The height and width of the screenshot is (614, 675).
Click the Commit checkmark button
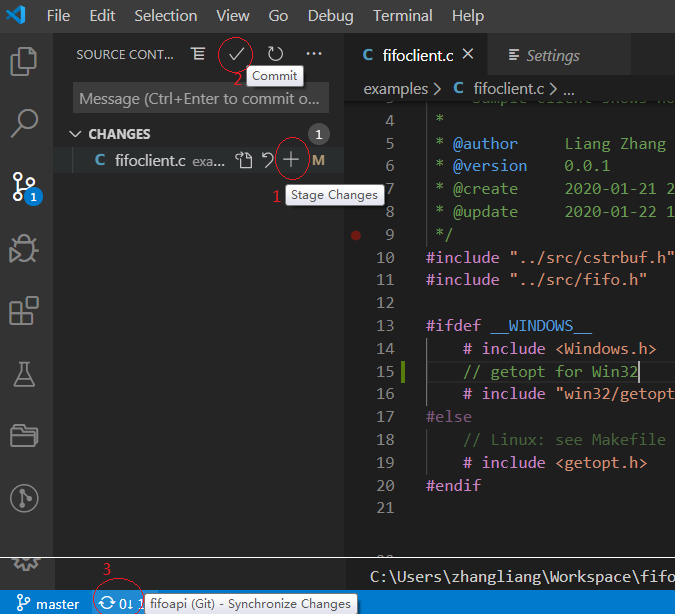click(236, 54)
